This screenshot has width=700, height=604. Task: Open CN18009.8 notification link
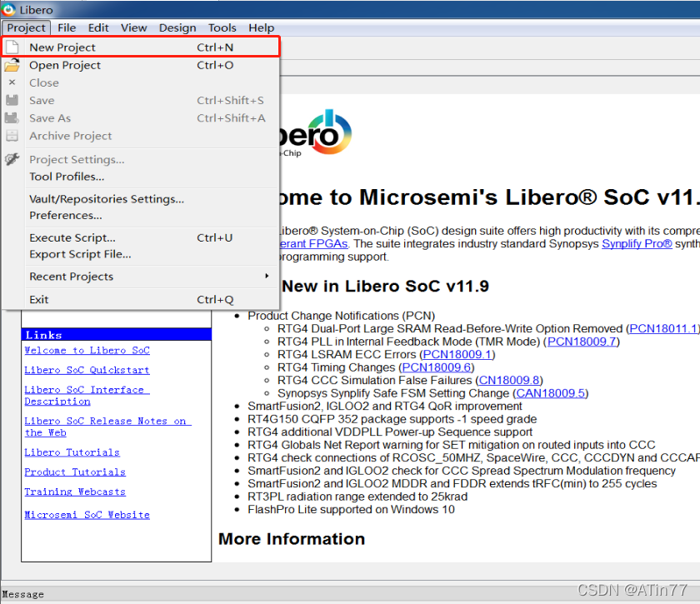coord(509,381)
